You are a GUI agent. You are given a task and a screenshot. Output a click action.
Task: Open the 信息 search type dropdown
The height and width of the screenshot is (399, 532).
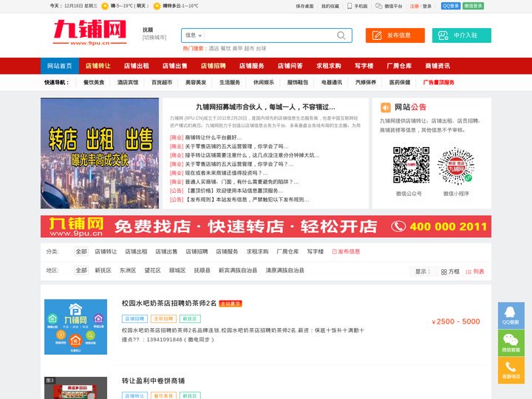pyautogui.click(x=194, y=35)
